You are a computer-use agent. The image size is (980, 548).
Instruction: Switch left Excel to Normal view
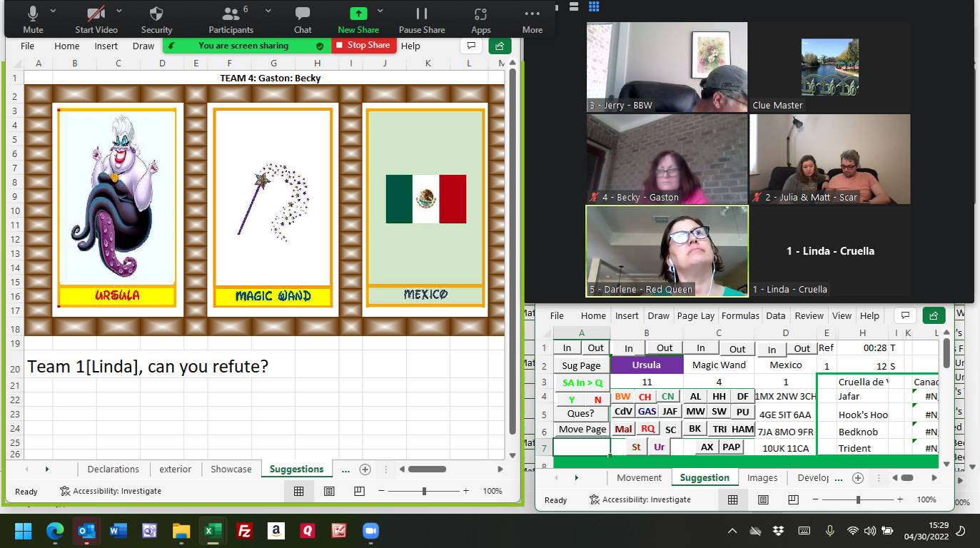299,491
